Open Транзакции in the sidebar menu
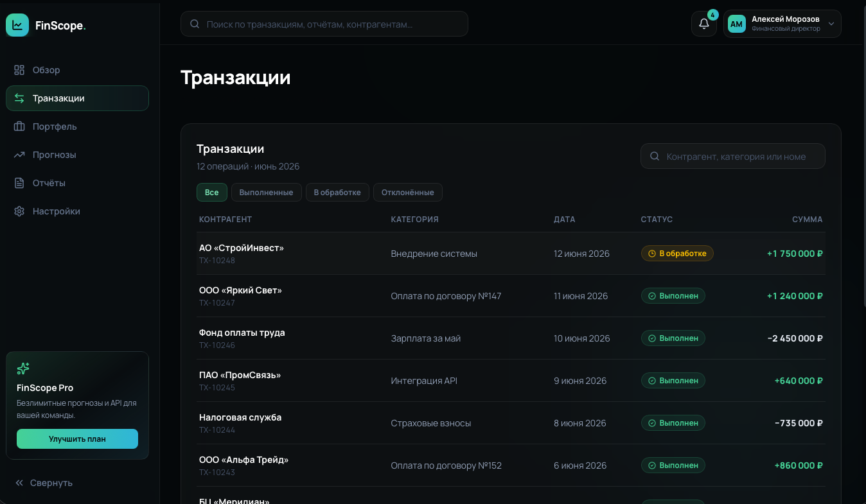This screenshot has height=504, width=866. [x=77, y=98]
